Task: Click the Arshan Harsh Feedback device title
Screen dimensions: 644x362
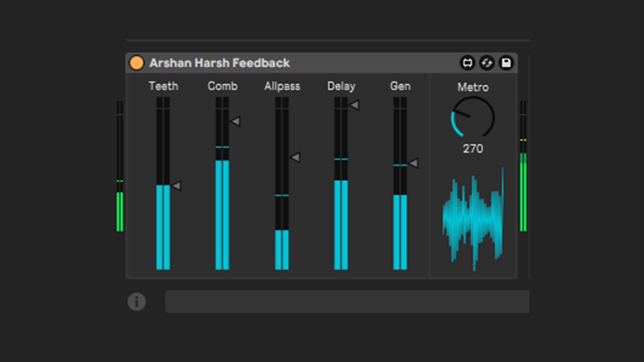Action: coord(219,63)
